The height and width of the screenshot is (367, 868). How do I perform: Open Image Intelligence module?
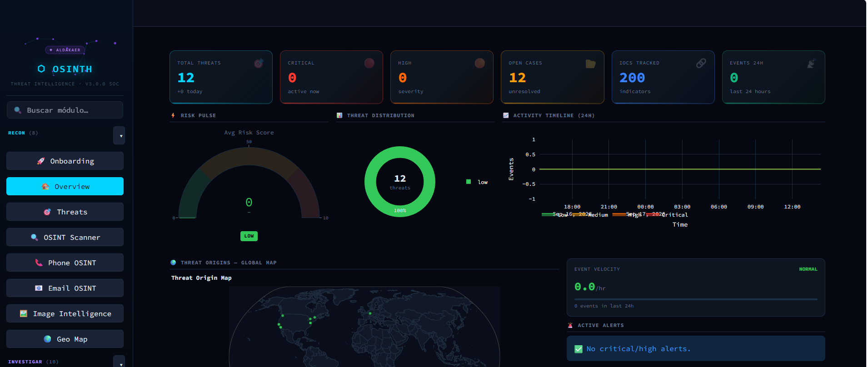[65, 313]
